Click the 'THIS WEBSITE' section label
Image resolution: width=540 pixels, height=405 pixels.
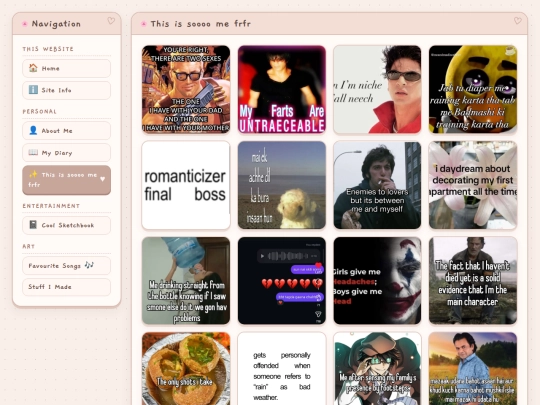[x=48, y=49]
